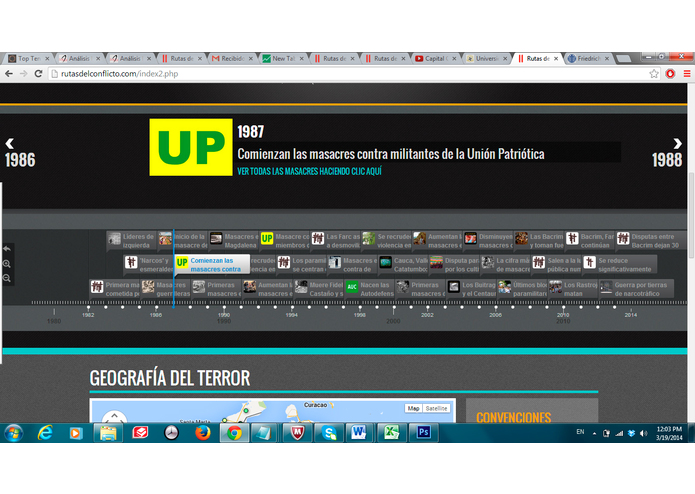This screenshot has width=695, height=494.
Task: Select 'Se reduce significativamente' timeline event
Action: (x=619, y=265)
